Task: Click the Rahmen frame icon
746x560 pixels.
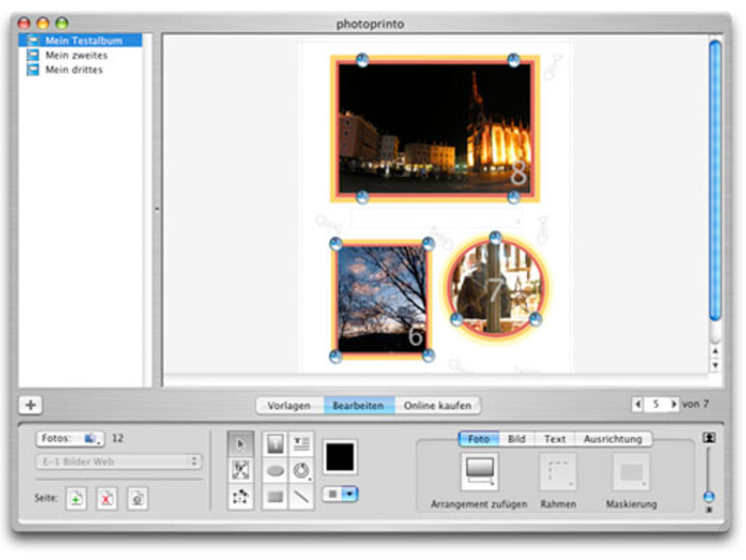Action: (558, 472)
